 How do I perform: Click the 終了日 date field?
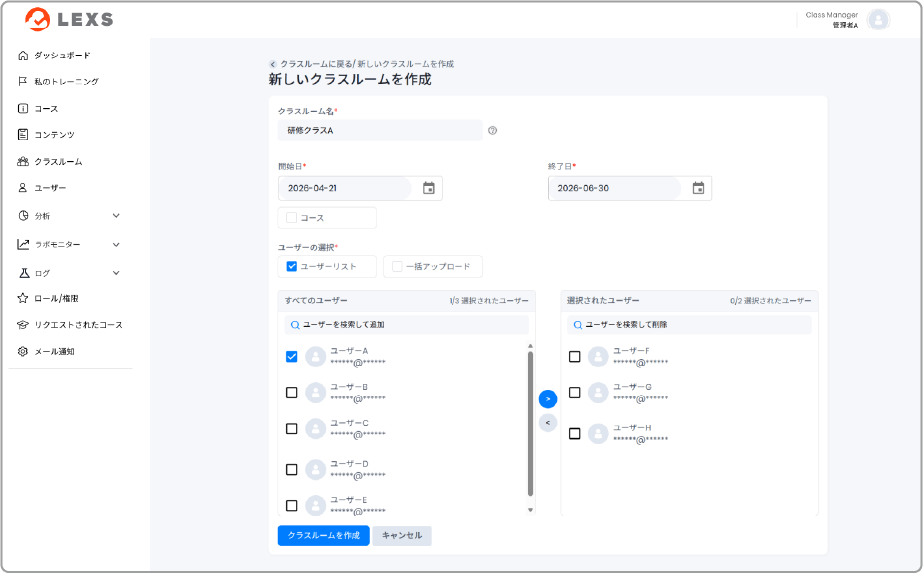click(630, 188)
